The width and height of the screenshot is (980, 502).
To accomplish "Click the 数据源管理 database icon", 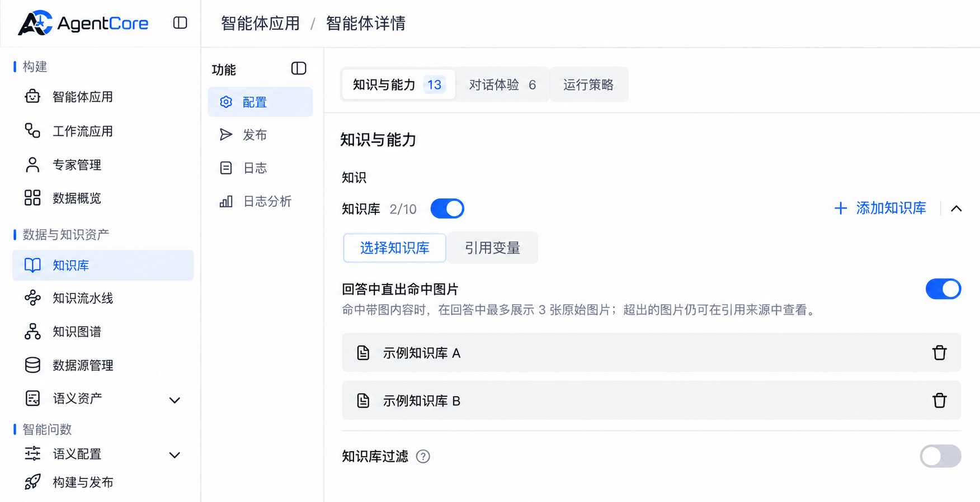I will [x=32, y=365].
